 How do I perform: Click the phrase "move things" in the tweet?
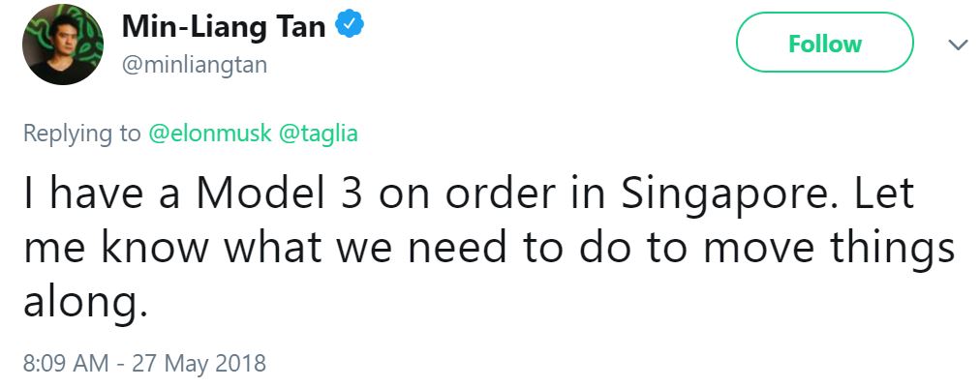tap(831, 250)
